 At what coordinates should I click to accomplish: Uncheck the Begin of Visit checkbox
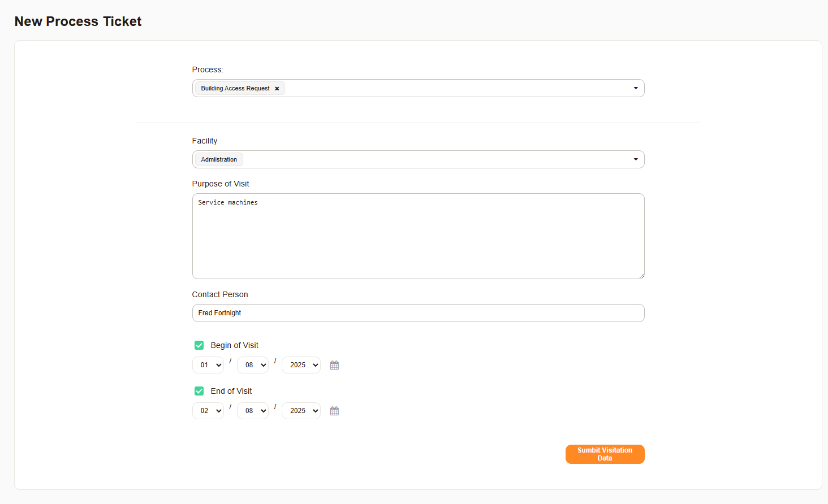(x=199, y=345)
